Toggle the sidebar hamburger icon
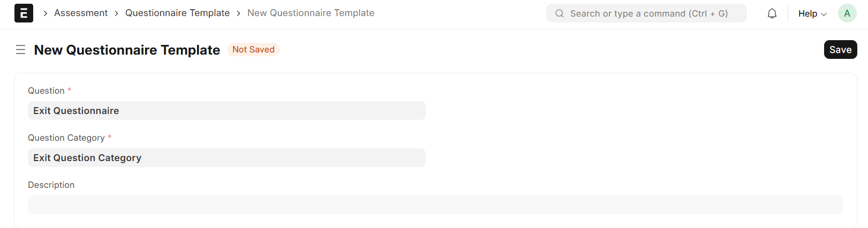This screenshot has height=228, width=868. coord(21,50)
